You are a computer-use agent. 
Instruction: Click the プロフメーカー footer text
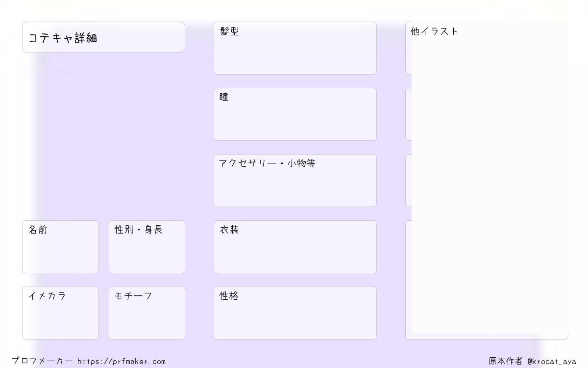[x=42, y=361]
